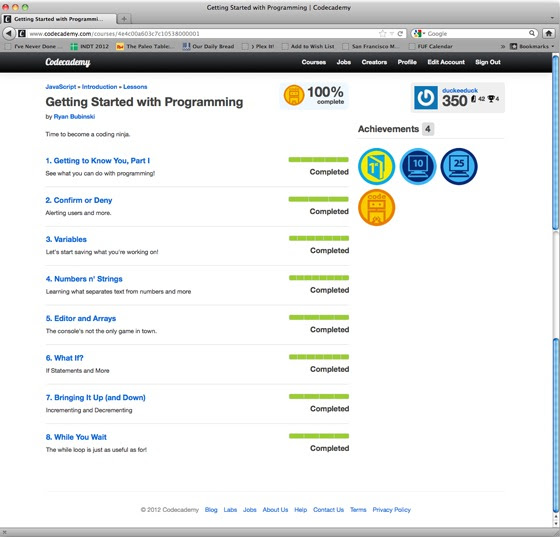560x537 pixels.
Task: Click in the address bar URL field
Action: (200, 34)
